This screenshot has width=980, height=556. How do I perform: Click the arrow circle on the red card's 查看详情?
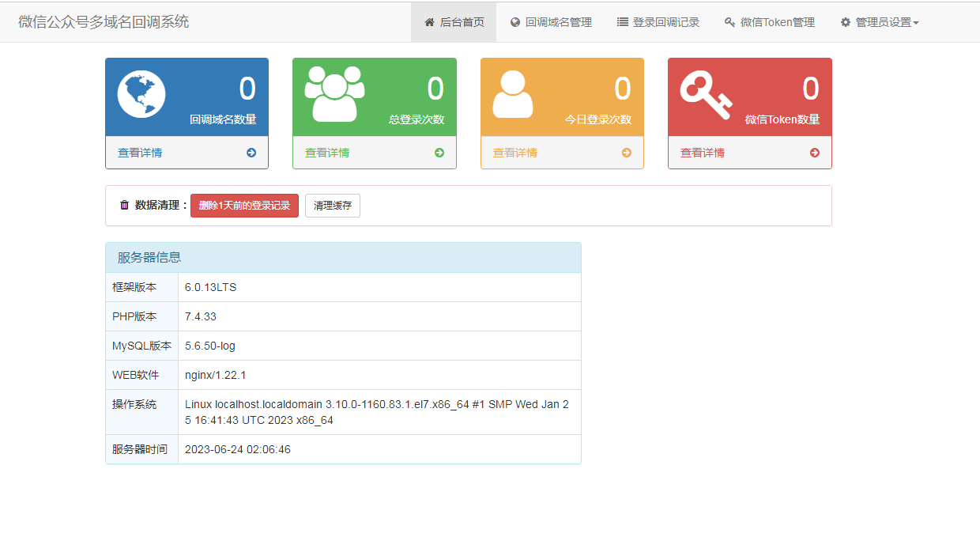(x=814, y=152)
